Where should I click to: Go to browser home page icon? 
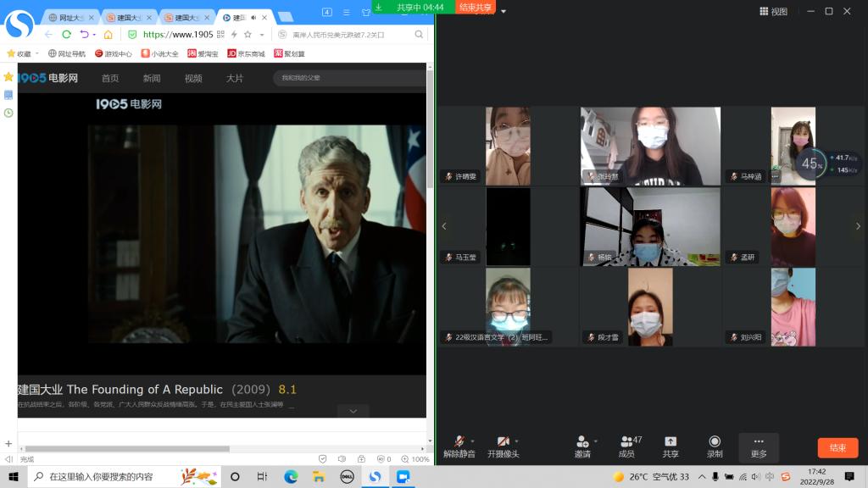point(108,34)
